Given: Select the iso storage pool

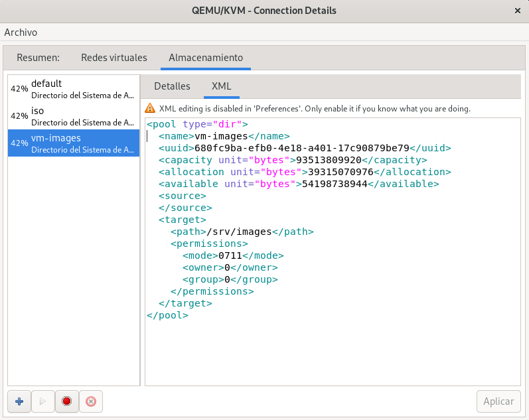Looking at the screenshot, I should [x=74, y=116].
